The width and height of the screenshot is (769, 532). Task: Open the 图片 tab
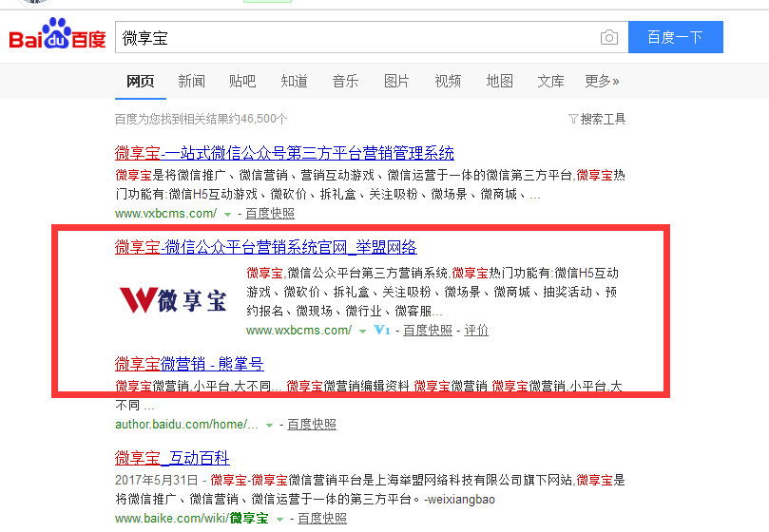pyautogui.click(x=396, y=81)
